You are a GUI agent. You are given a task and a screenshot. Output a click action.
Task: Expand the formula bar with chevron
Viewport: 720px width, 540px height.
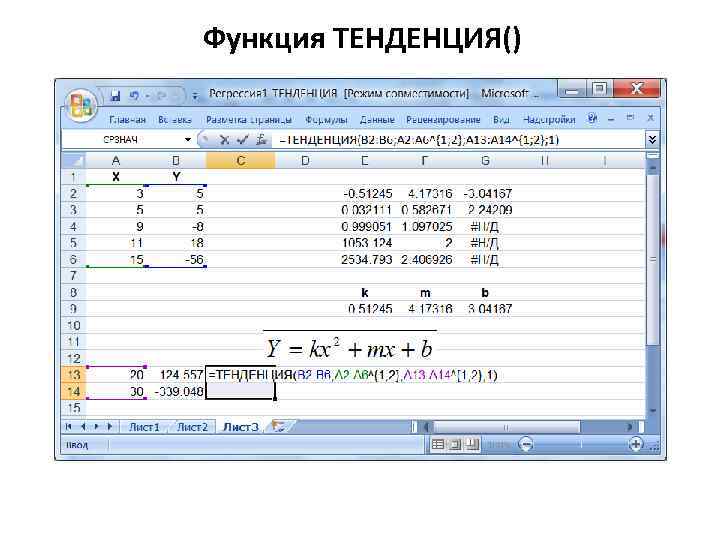pyautogui.click(x=652, y=140)
